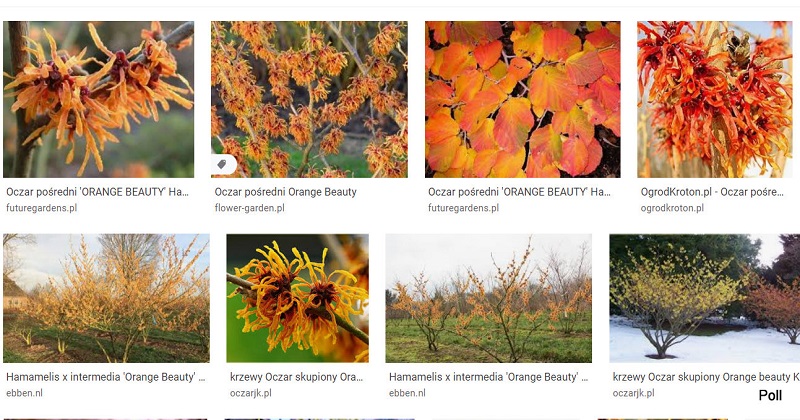Click the "OgrodKroton.pl - Oczar pośre..." title
The height and width of the screenshot is (420, 800).
712,192
